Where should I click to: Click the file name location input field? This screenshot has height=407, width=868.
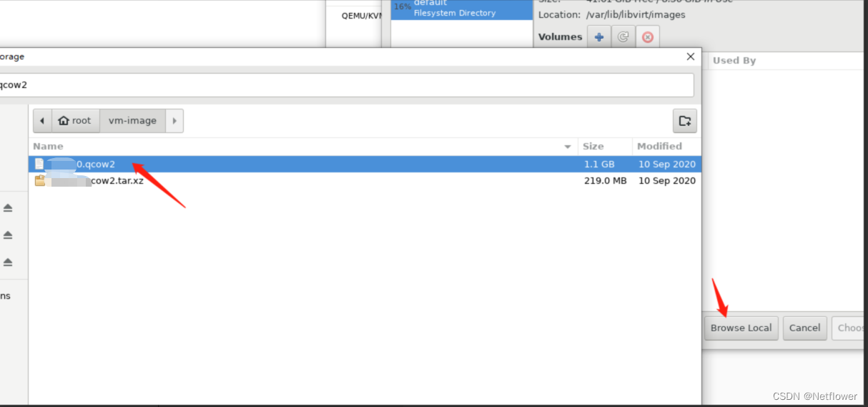pyautogui.click(x=346, y=84)
